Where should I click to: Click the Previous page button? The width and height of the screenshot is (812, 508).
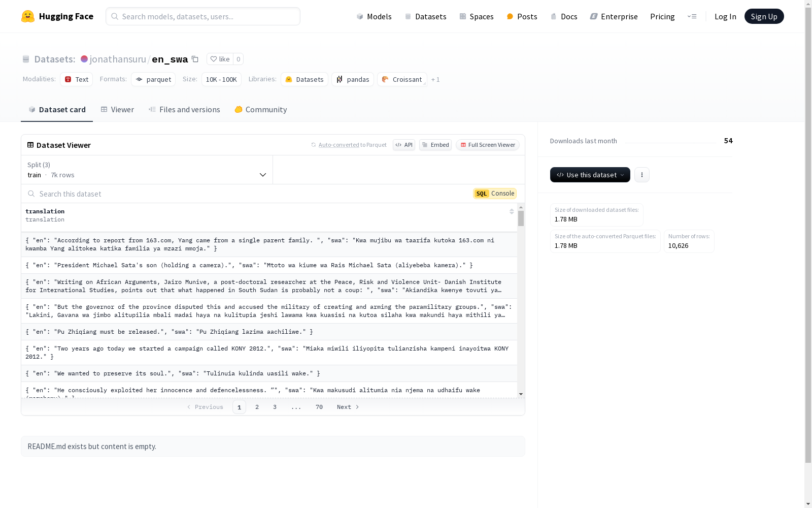coord(205,407)
